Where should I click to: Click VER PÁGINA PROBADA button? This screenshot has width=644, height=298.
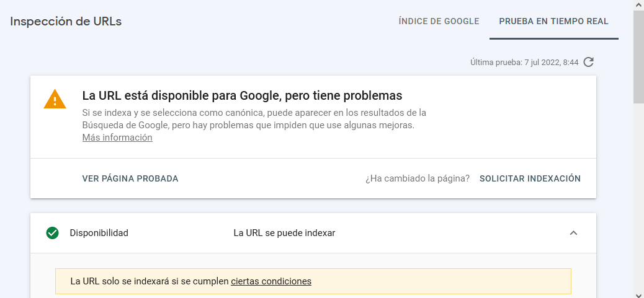click(130, 178)
